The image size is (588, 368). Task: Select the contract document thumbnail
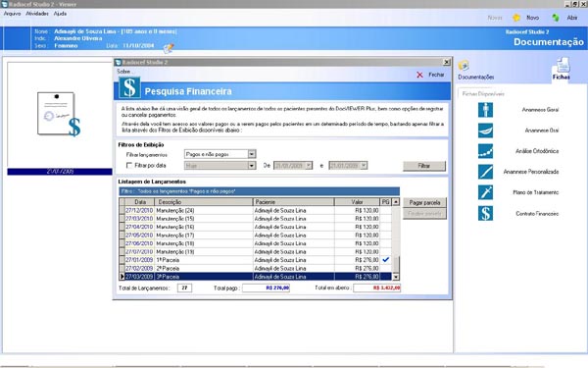59,114
